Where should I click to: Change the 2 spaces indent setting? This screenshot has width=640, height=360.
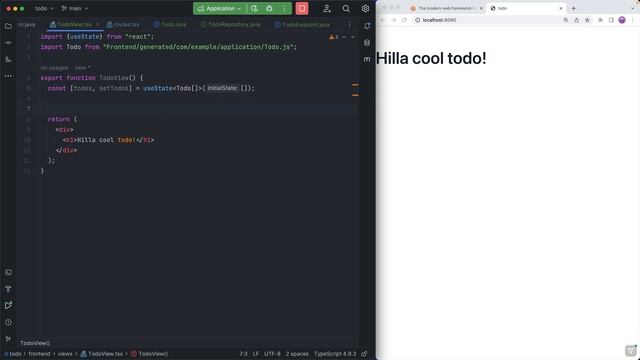297,354
